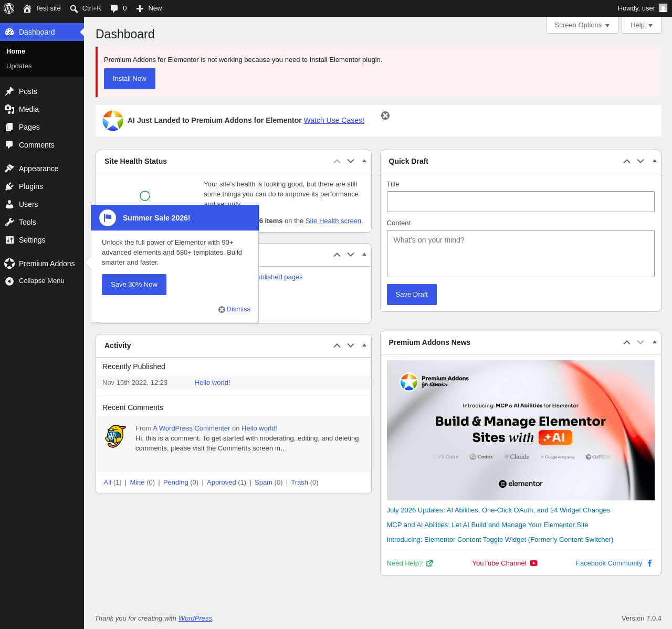Open the Settings menu
Image resolution: width=672 pixels, height=629 pixels.
point(42,240)
